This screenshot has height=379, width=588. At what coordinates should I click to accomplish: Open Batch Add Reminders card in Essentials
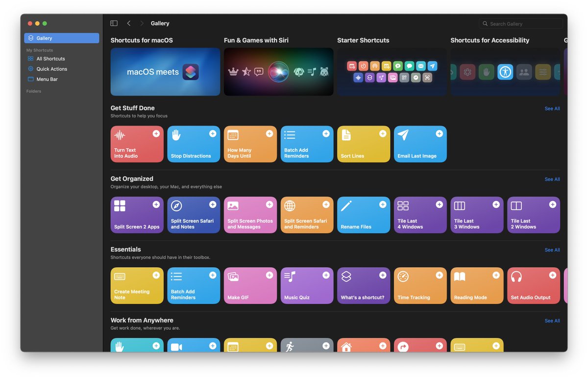tap(194, 286)
